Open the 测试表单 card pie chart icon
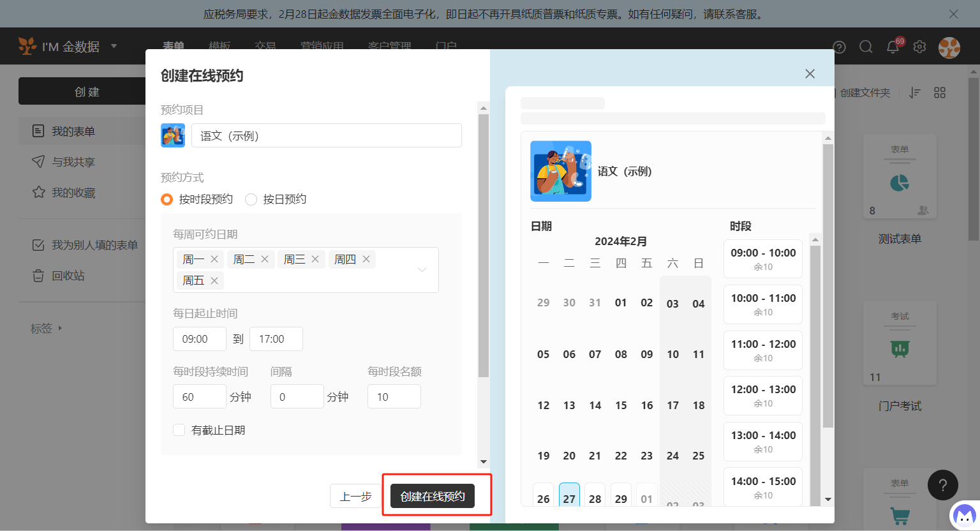Image resolution: width=980 pixels, height=531 pixels. pos(900,183)
